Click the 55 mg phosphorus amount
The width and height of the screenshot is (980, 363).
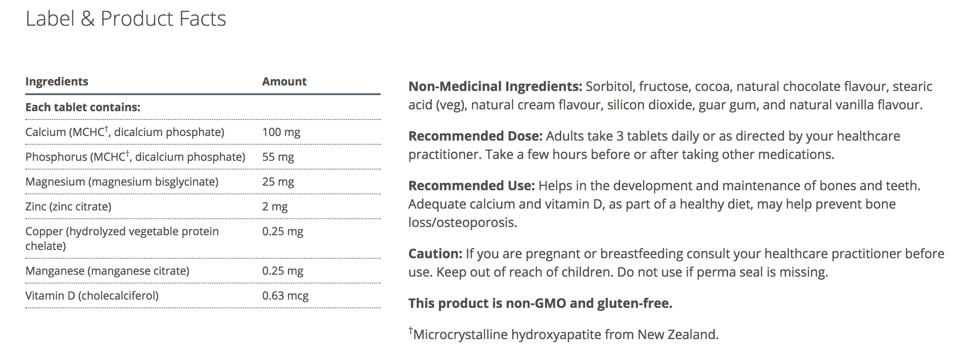click(x=278, y=157)
